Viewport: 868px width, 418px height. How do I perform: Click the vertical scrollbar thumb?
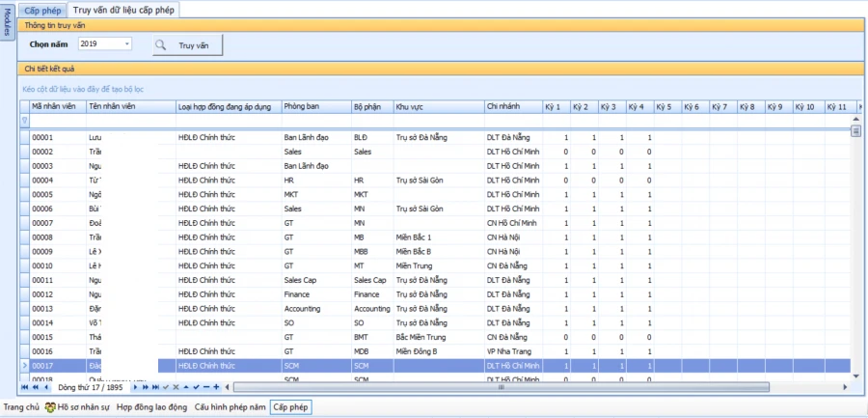point(855,131)
